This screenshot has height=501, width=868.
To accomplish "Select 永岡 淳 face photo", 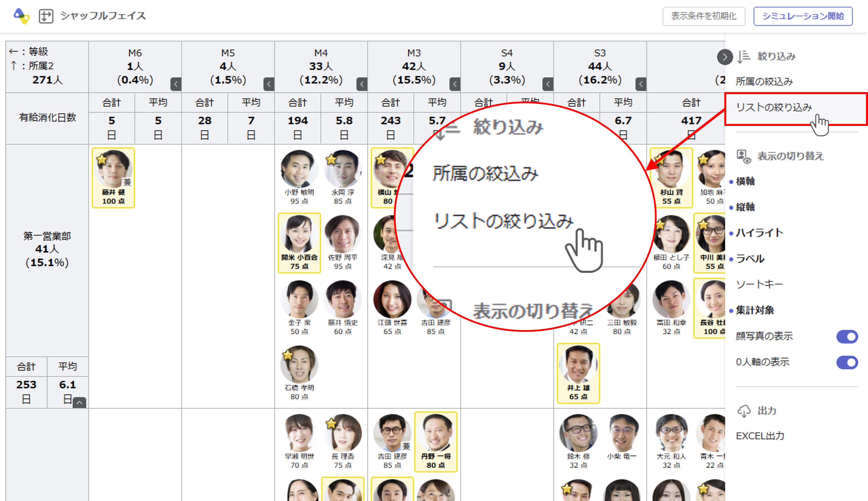I will coord(343,169).
